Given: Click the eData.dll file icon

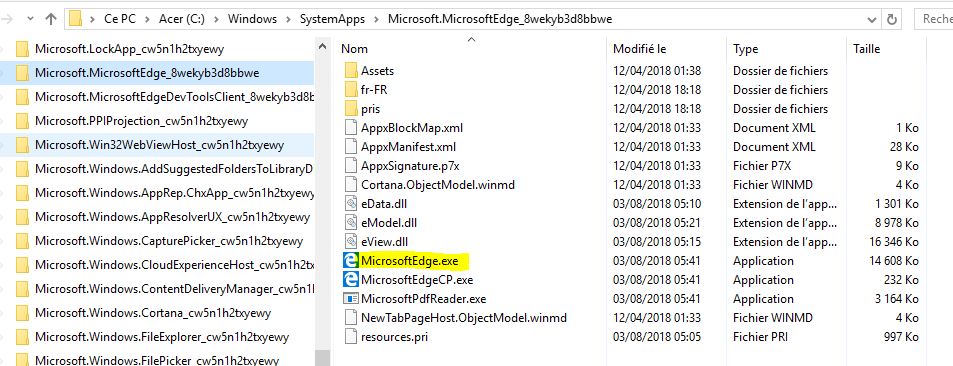Looking at the screenshot, I should pos(351,204).
